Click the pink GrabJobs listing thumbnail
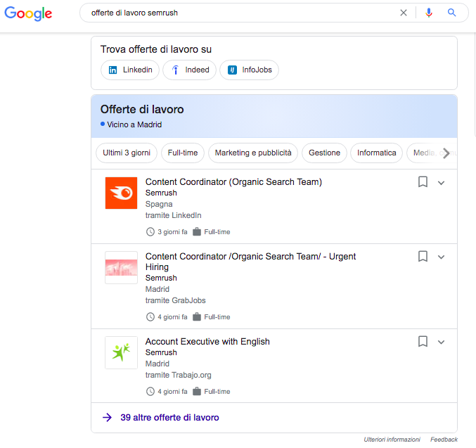The height and width of the screenshot is (448, 476). click(x=121, y=267)
